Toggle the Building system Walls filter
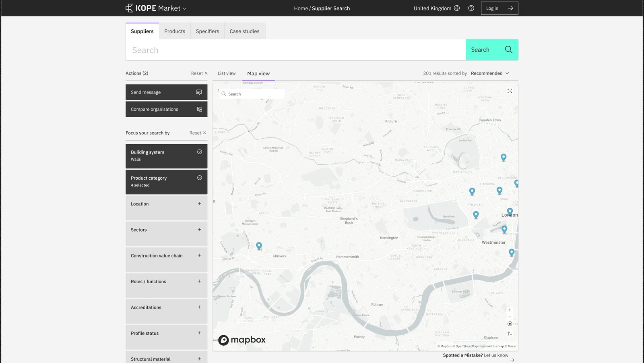The image size is (644, 363). (x=166, y=156)
